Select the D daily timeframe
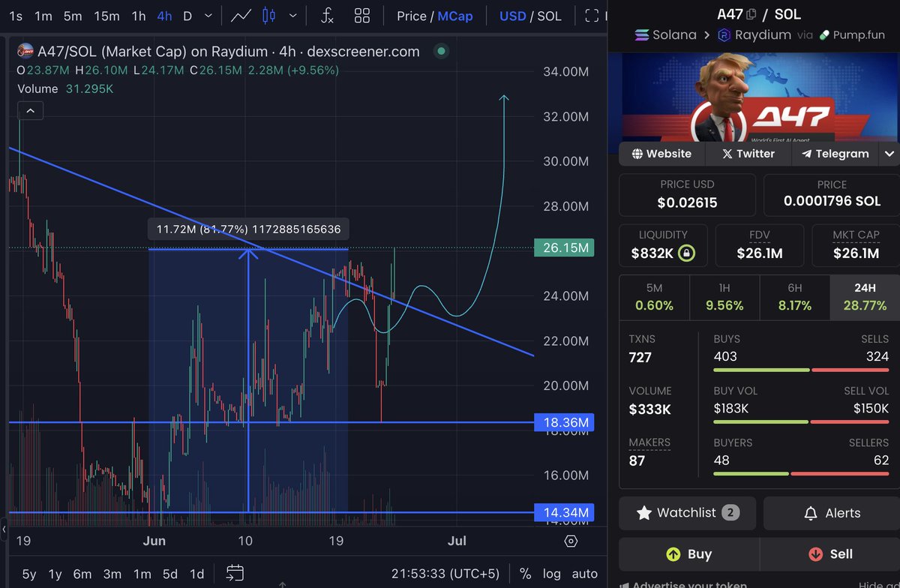Screen dimensions: 900x588 pos(187,16)
